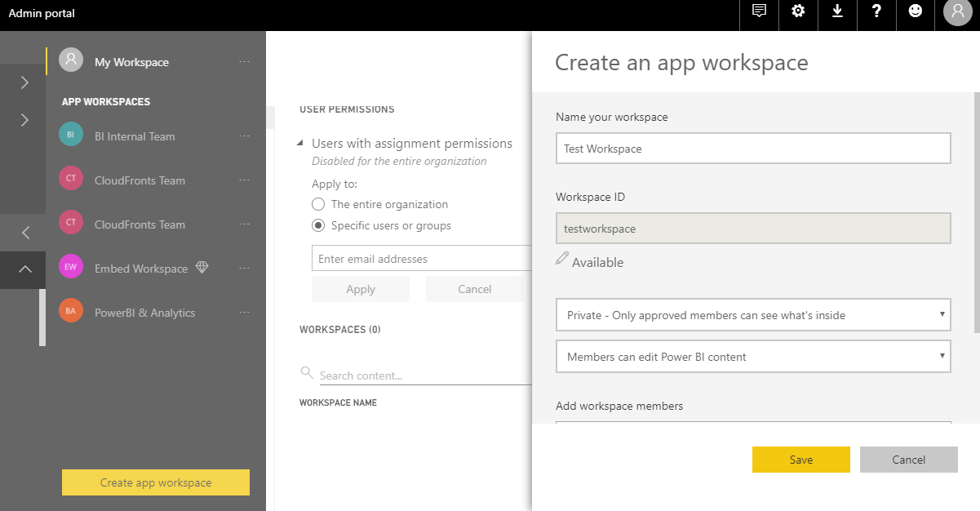Click the feedback smiley face icon
980x511 pixels.
pyautogui.click(x=916, y=11)
